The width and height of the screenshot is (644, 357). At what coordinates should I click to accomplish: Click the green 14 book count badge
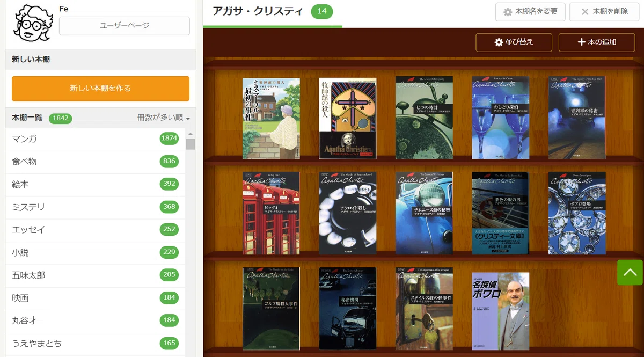[x=322, y=11]
